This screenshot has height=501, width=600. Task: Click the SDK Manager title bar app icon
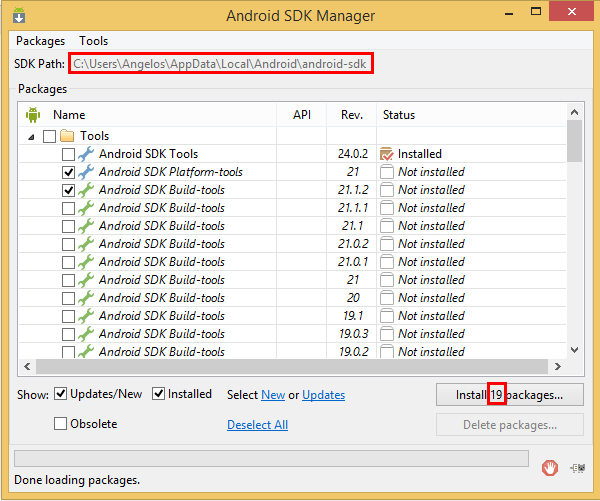(19, 15)
